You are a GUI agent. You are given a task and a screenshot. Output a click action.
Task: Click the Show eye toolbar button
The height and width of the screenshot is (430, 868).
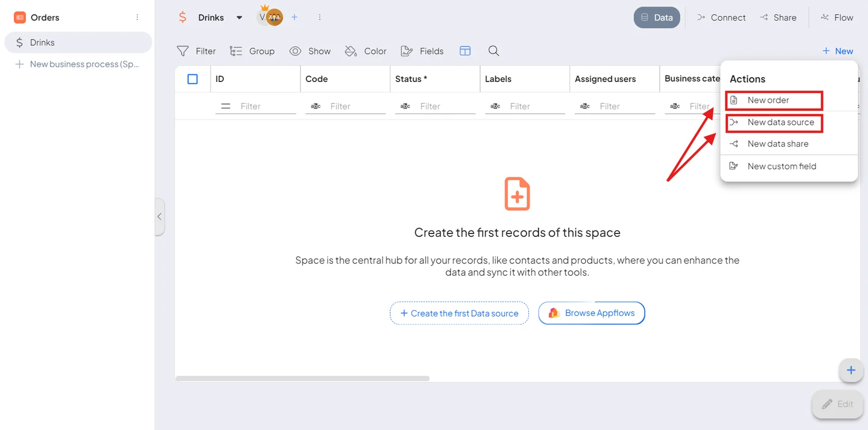click(310, 51)
